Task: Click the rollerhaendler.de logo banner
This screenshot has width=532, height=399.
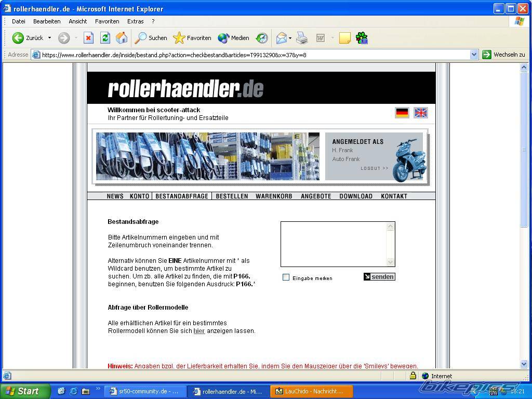Action: point(185,88)
